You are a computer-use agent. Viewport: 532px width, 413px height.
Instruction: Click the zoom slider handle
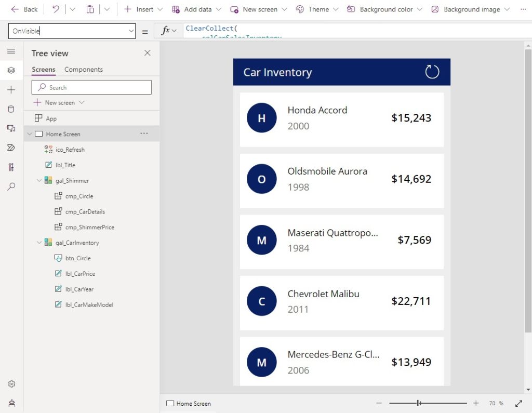tap(418, 403)
